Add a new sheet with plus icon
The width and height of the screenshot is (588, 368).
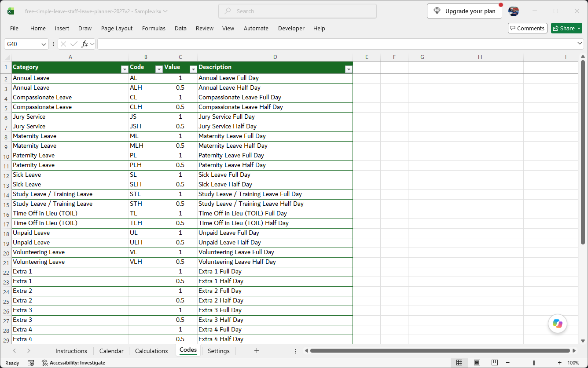(257, 351)
